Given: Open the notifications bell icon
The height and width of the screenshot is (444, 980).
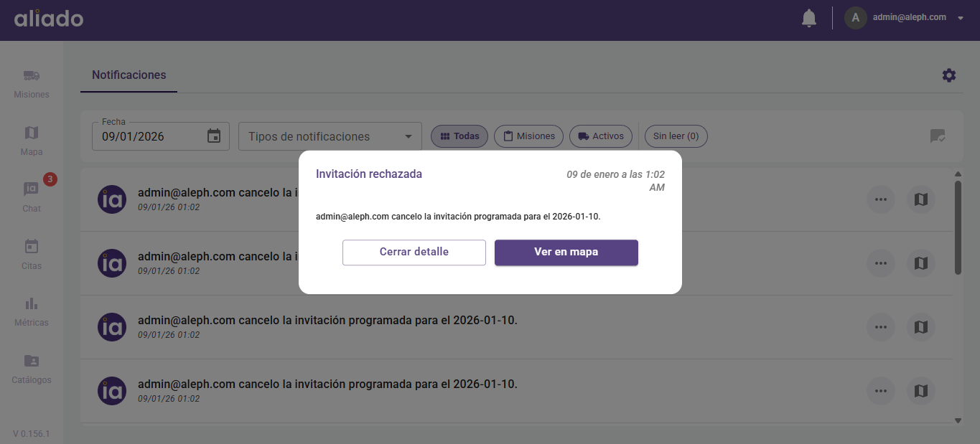Looking at the screenshot, I should click(x=809, y=18).
